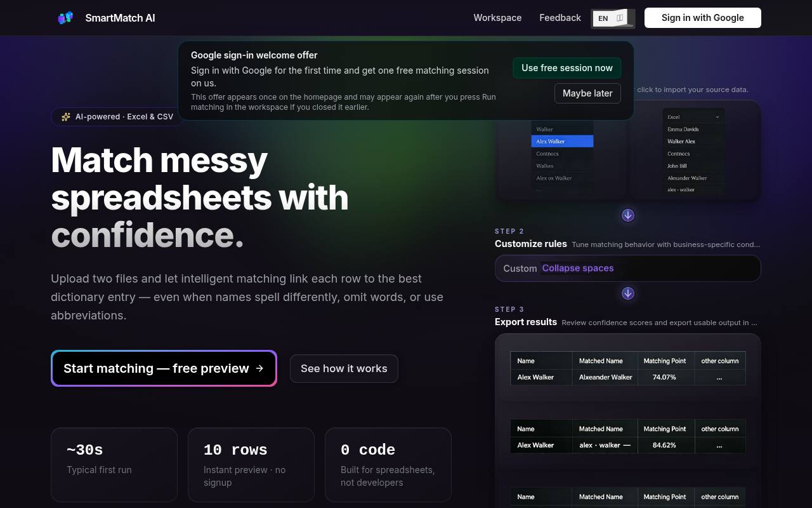Click the 74.07% matching point cell
Image resolution: width=812 pixels, height=508 pixels.
pos(665,377)
